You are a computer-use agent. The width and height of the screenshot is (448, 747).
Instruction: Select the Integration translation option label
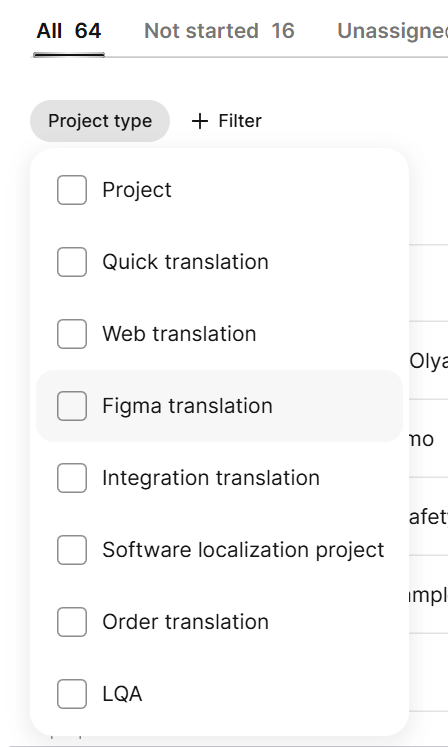click(x=211, y=478)
